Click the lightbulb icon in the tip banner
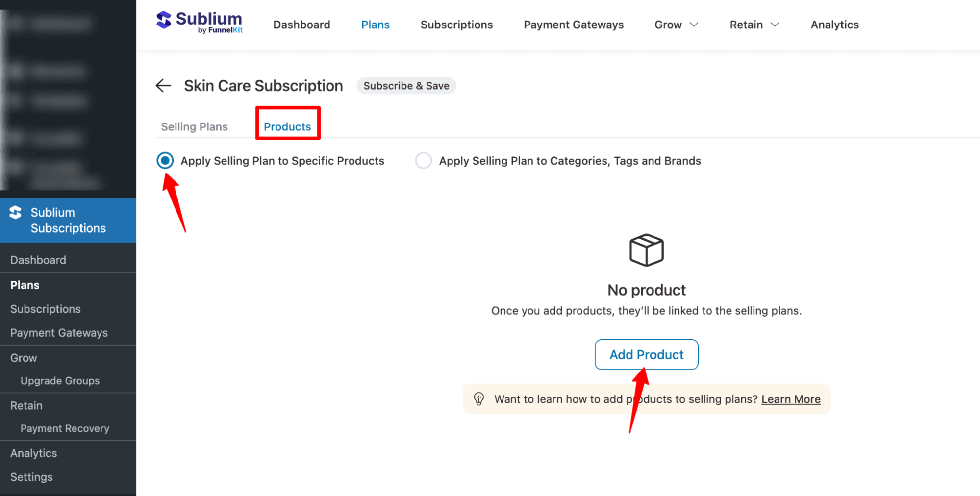 coord(479,399)
